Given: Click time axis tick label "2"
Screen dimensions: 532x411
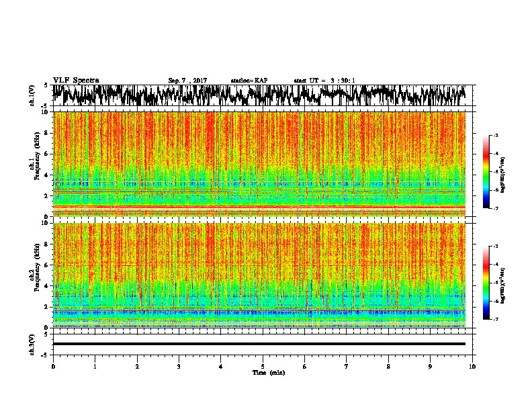Looking at the screenshot, I should [137, 366].
